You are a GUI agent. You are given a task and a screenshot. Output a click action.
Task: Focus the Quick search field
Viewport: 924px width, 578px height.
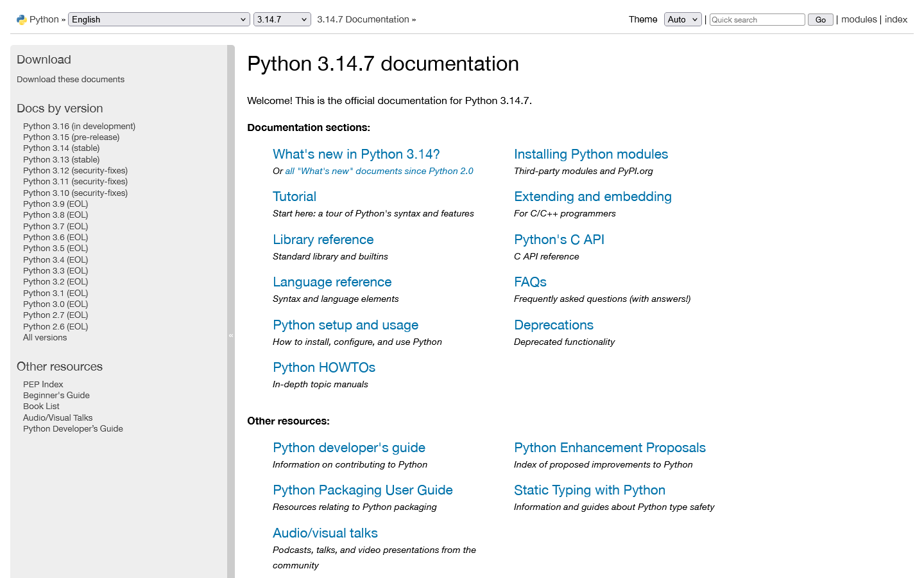coord(757,19)
